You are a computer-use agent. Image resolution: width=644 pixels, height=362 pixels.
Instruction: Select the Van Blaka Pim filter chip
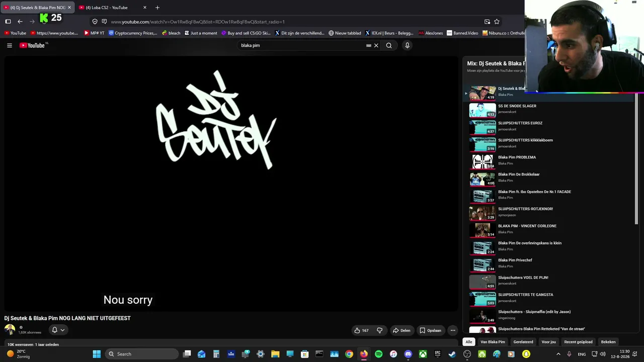(x=493, y=342)
